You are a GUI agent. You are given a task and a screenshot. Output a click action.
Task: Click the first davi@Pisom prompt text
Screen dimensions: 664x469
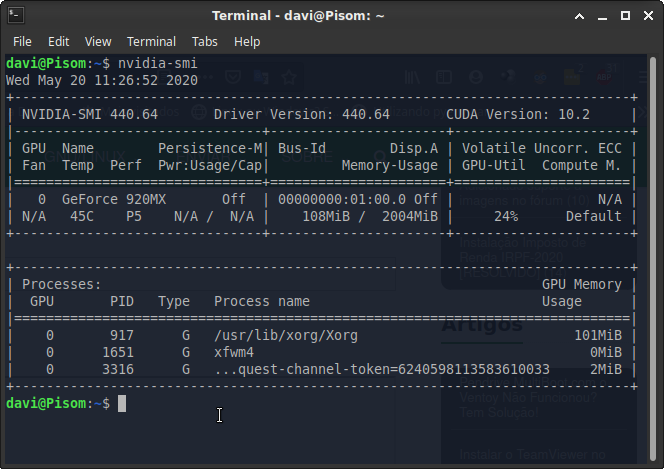(46, 63)
